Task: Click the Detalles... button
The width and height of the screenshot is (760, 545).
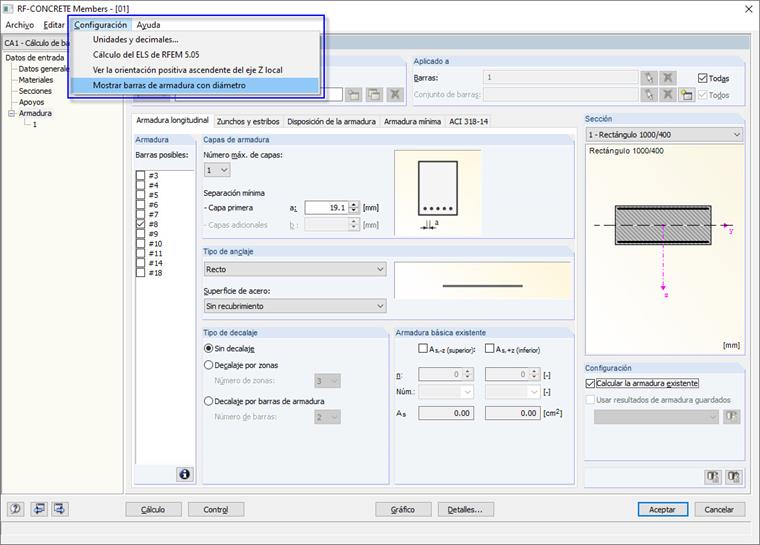Action: point(465,510)
